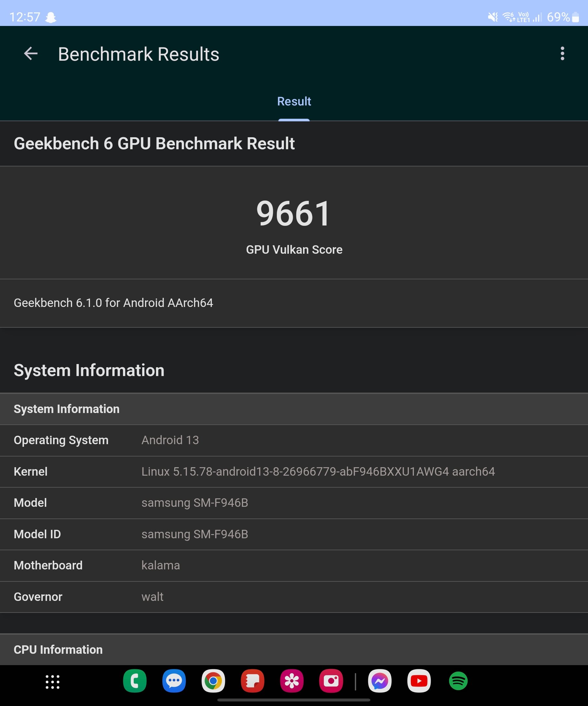
Task: Open the three-dot overflow menu
Action: point(562,54)
